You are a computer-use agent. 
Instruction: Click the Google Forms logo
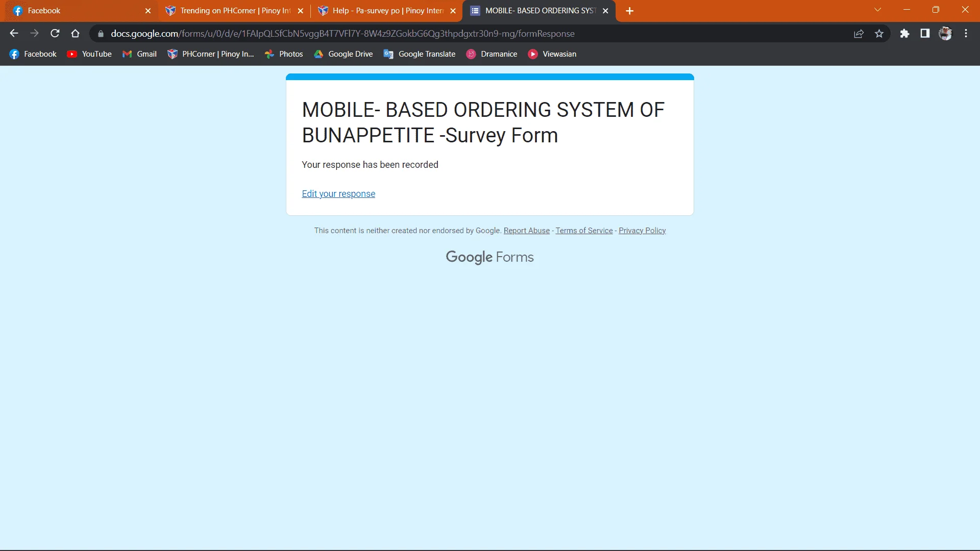tap(490, 257)
